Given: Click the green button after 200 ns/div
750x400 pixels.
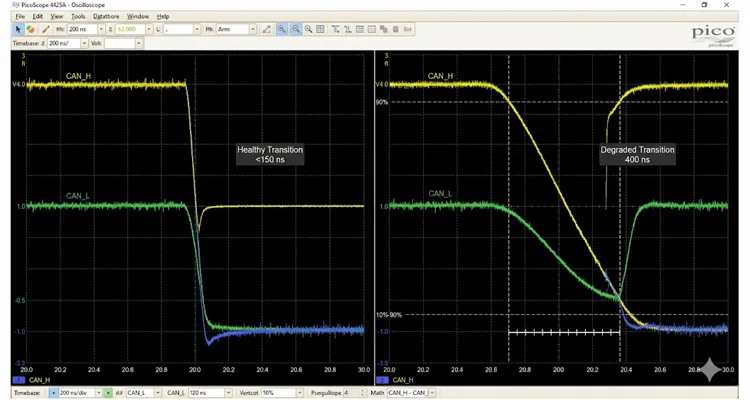Looking at the screenshot, I should pyautogui.click(x=108, y=393).
